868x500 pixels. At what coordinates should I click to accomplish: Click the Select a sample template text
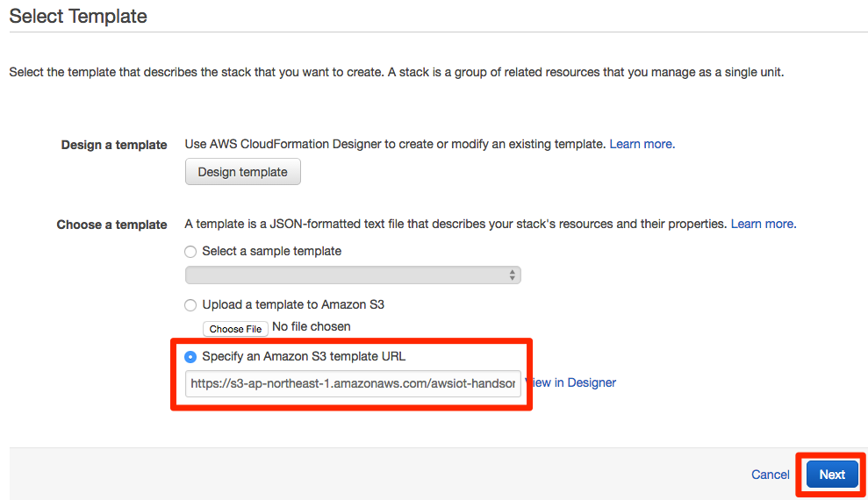tap(272, 251)
